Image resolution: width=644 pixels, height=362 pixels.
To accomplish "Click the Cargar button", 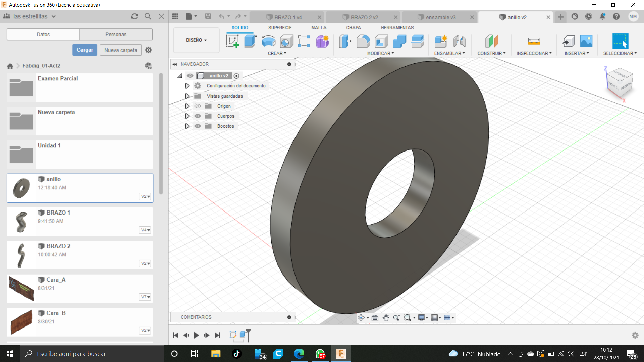I will (x=85, y=50).
